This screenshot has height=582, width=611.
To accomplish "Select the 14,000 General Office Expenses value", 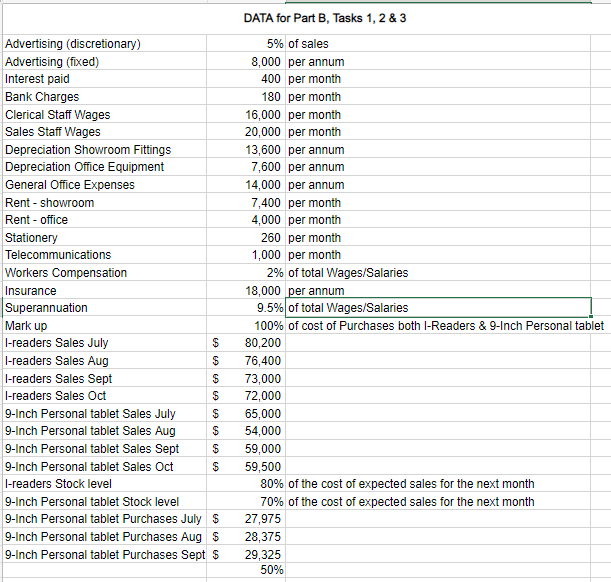I will click(x=246, y=185).
